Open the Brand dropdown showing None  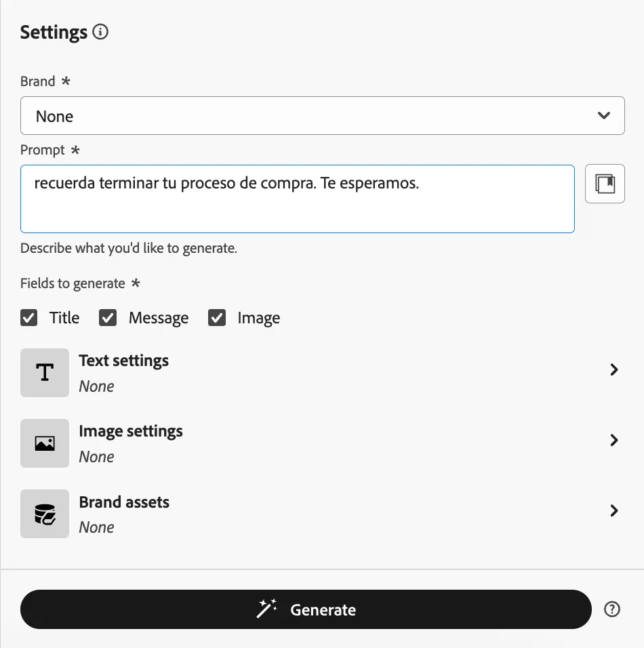pyautogui.click(x=323, y=116)
